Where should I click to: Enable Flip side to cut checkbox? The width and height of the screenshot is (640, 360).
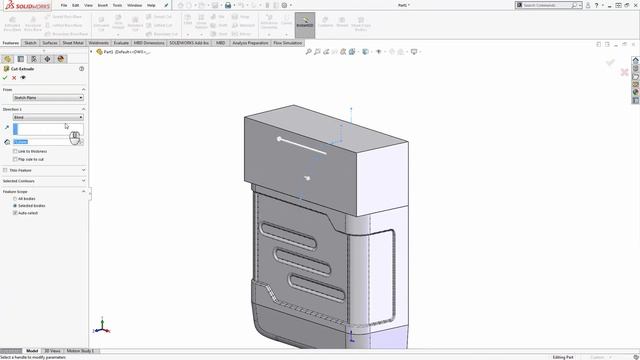click(x=15, y=159)
